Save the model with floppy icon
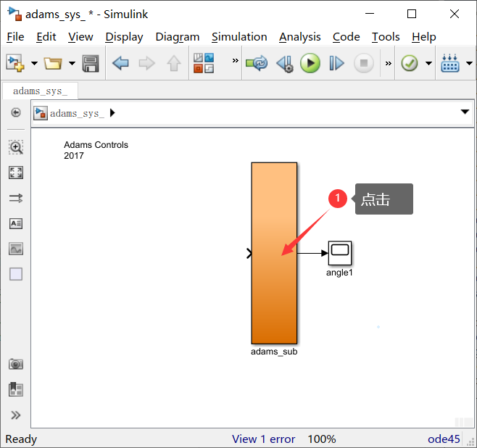Viewport: 477px width, 448px height. point(91,64)
